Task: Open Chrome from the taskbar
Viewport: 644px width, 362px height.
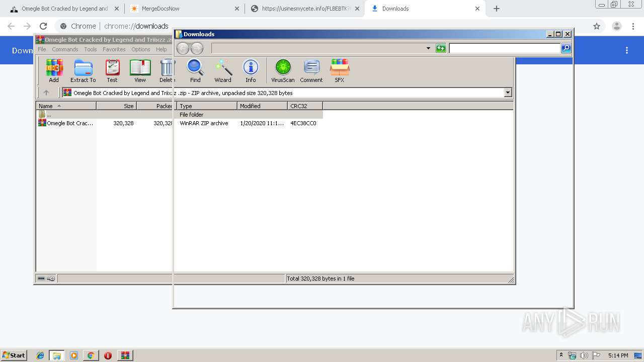Action: 91,355
